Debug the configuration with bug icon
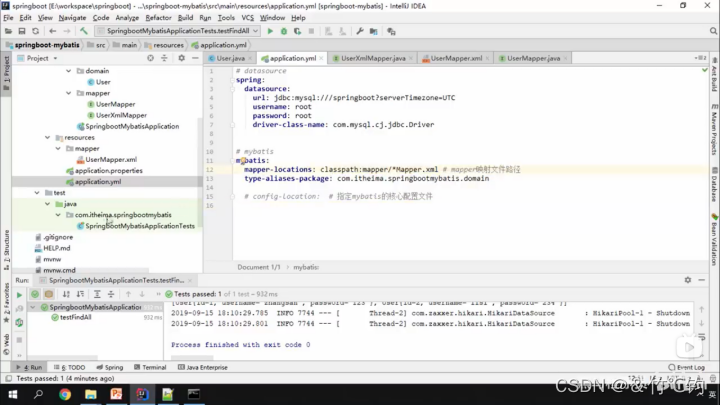 tap(284, 31)
